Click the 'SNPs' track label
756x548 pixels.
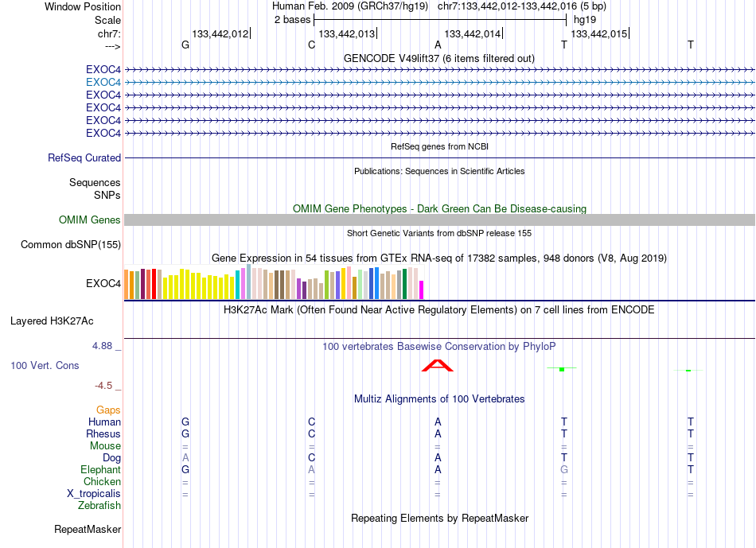click(107, 195)
